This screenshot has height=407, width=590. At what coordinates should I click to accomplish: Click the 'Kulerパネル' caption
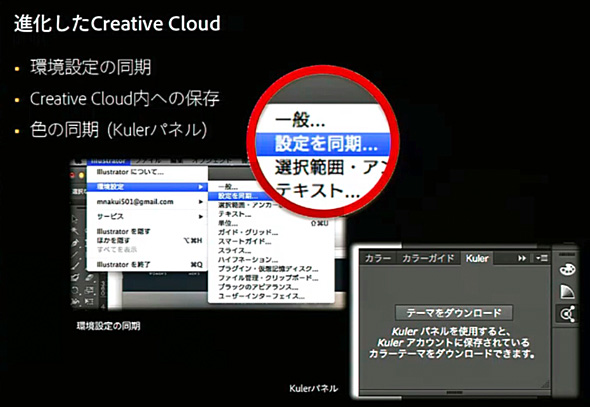[314, 389]
